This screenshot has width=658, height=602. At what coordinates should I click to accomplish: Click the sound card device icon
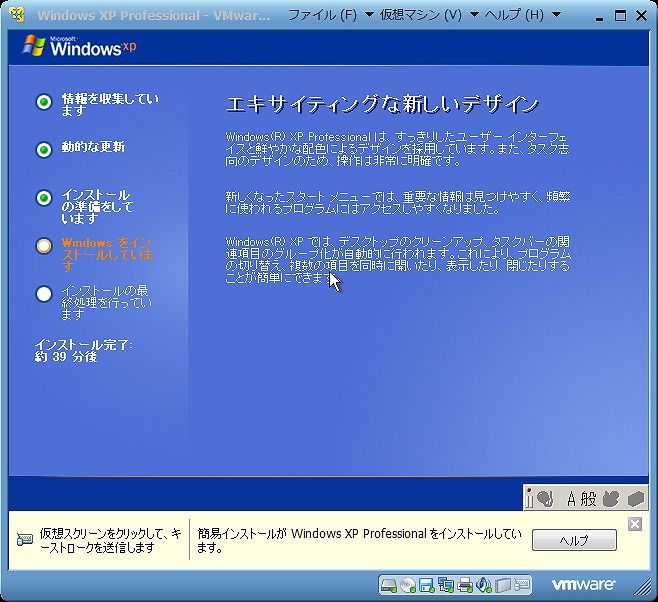(x=484, y=584)
